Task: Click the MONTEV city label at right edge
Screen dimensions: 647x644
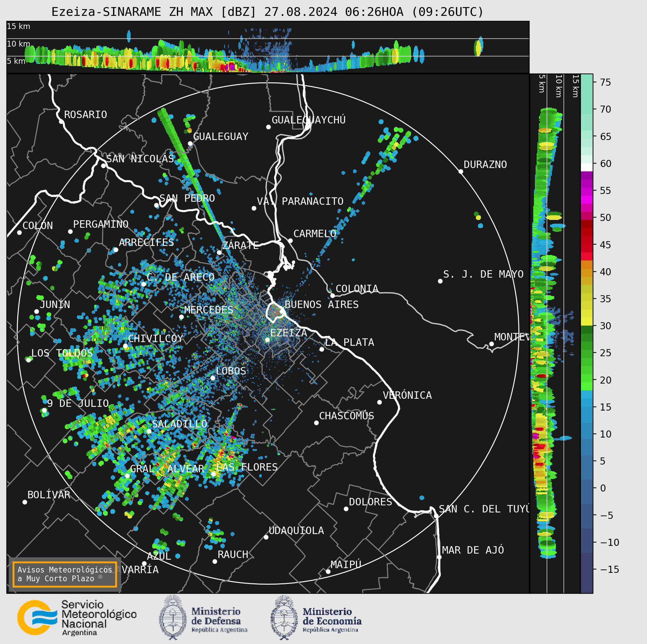Action: point(512,337)
